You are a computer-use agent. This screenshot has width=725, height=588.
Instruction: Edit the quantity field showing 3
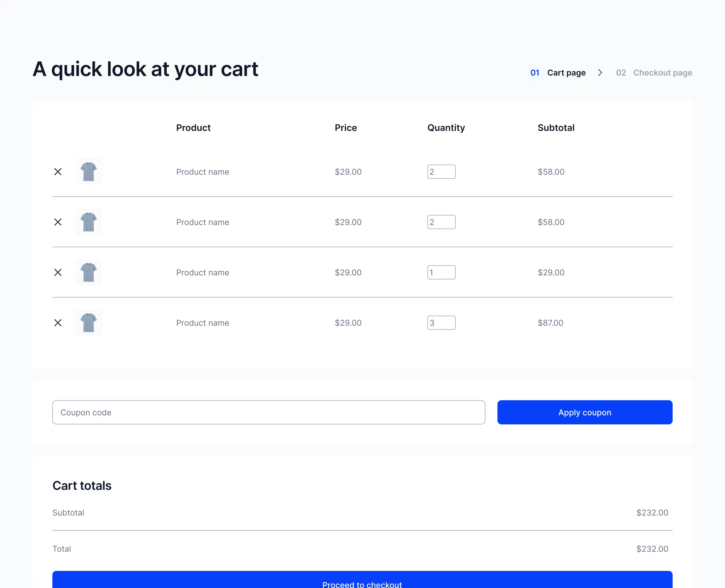point(442,323)
